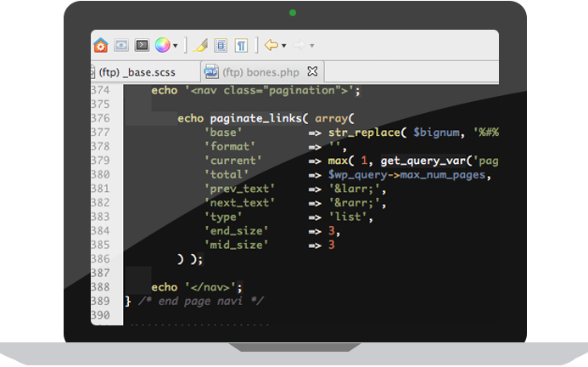Click line number 380 in gutter
588x367 pixels.
[x=100, y=175]
